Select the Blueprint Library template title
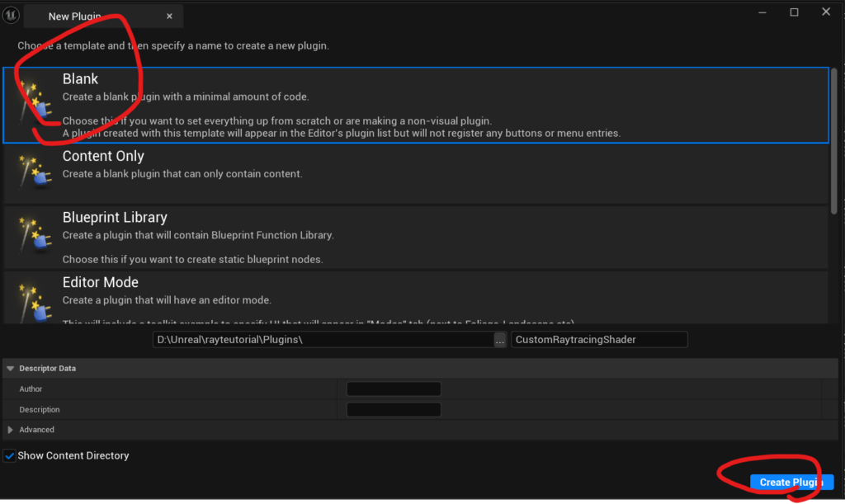Viewport: 845px width, 504px height. point(115,218)
